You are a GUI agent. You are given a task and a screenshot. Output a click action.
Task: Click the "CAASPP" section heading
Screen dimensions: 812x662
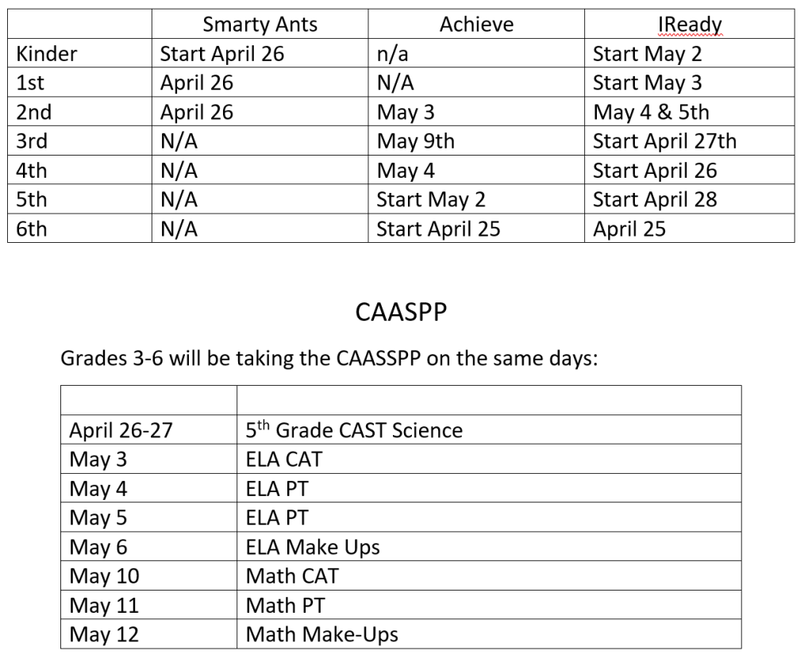click(x=401, y=312)
